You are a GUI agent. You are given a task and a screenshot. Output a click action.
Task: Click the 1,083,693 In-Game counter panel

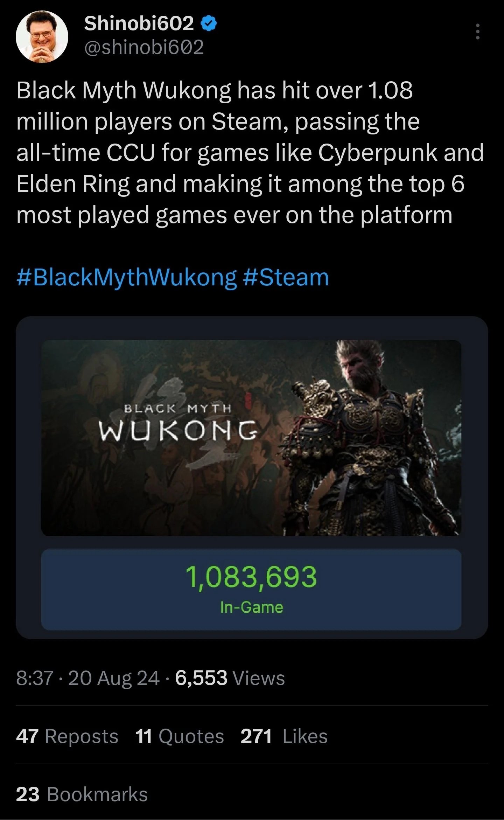251,589
